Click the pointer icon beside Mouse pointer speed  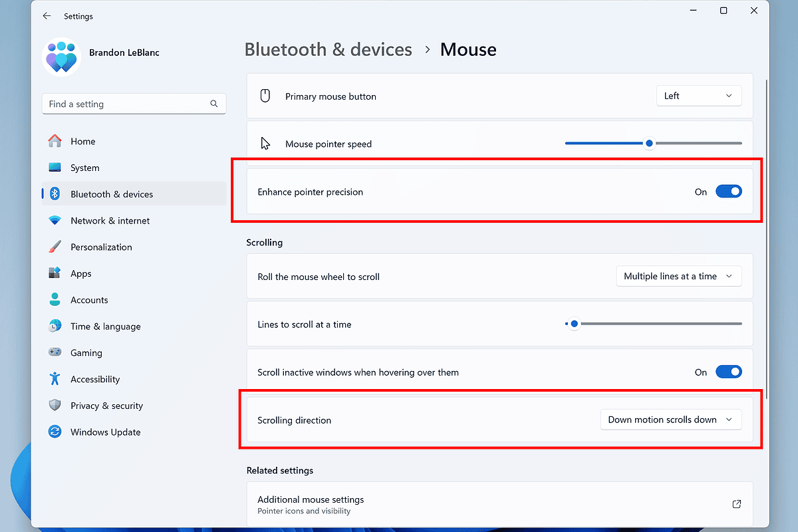click(265, 144)
